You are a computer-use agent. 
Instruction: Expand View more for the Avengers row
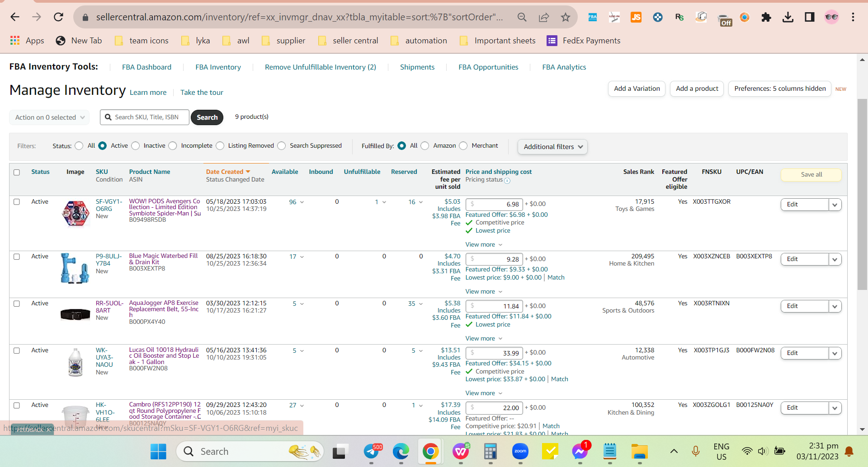tap(484, 244)
